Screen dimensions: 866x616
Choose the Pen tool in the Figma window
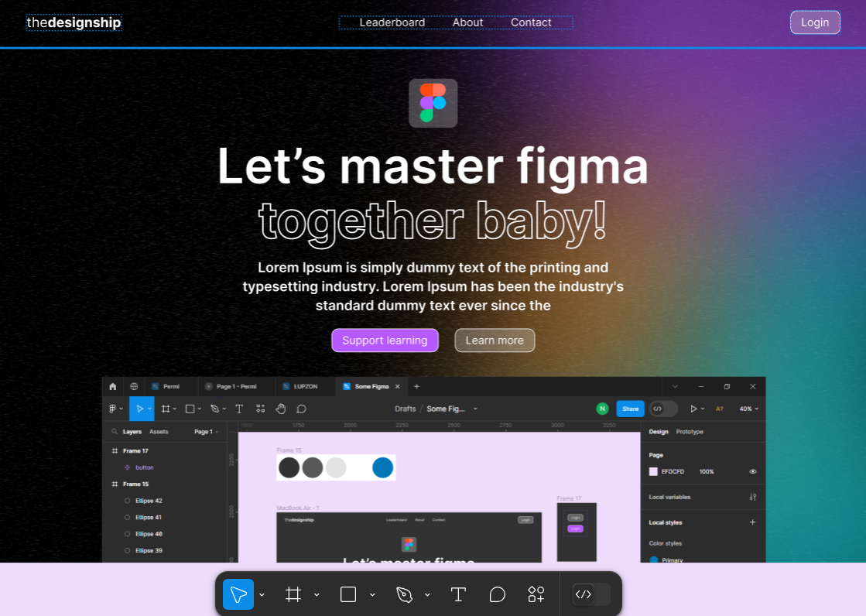coord(215,409)
